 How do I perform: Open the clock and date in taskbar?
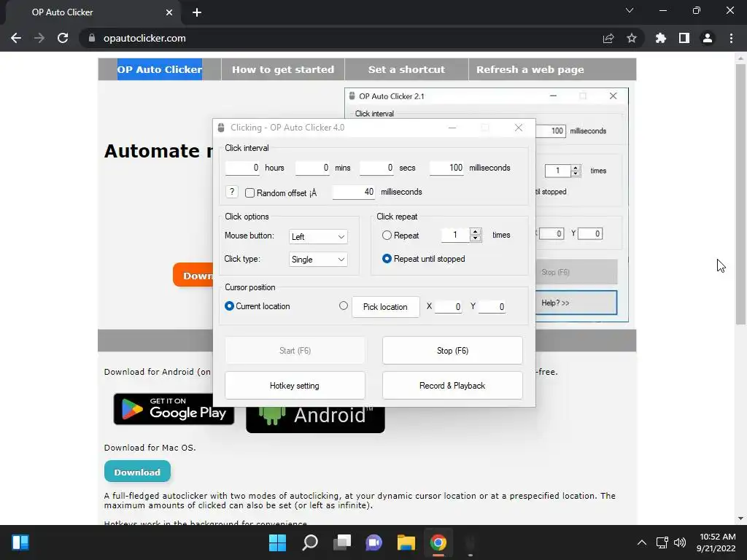click(x=717, y=542)
